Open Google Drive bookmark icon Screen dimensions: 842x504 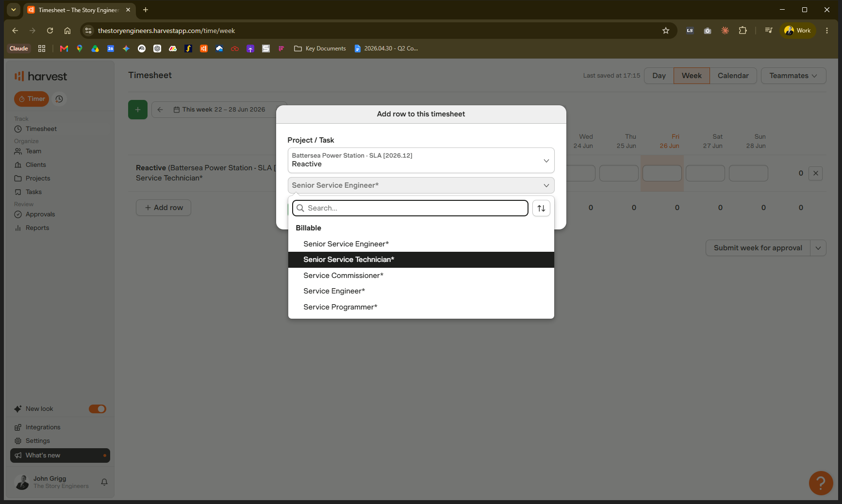tap(95, 49)
